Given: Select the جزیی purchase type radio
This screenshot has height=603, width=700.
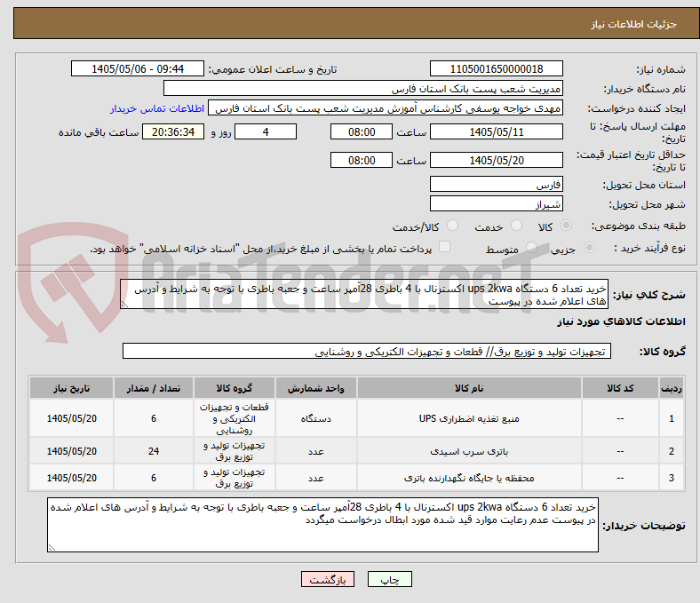Looking at the screenshot, I should (x=589, y=248).
